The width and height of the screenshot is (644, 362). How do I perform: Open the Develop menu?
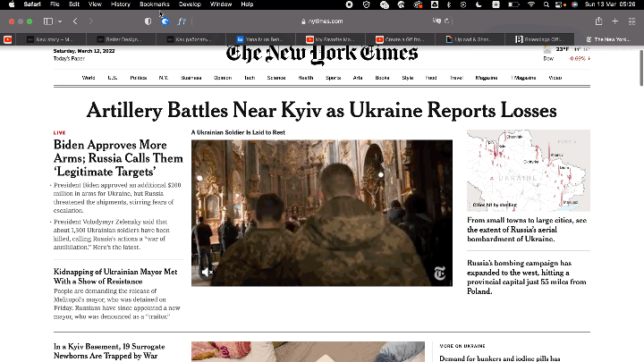click(190, 4)
